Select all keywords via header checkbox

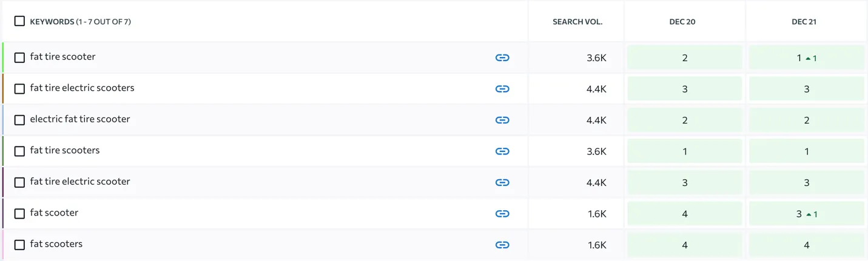pyautogui.click(x=19, y=21)
